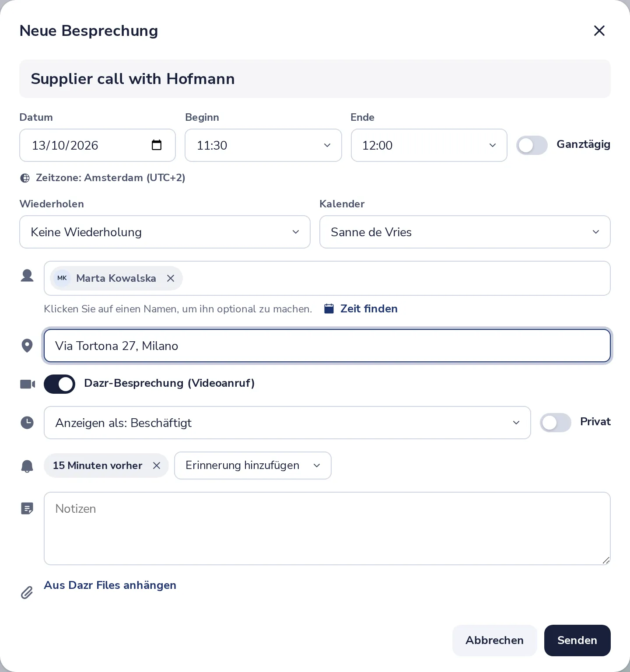The width and height of the screenshot is (630, 672).
Task: Open the calendar picker icon in Datum field
Action: 157,145
